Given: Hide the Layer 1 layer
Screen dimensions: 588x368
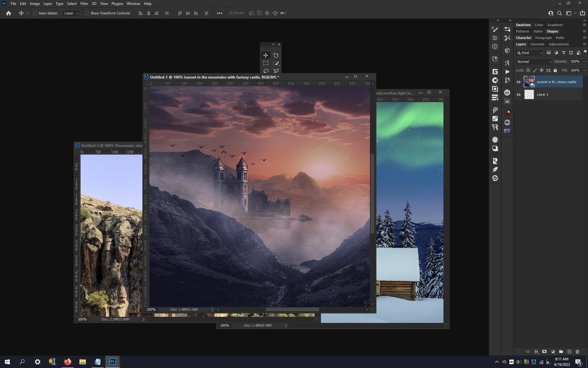Looking at the screenshot, I should click(x=518, y=94).
